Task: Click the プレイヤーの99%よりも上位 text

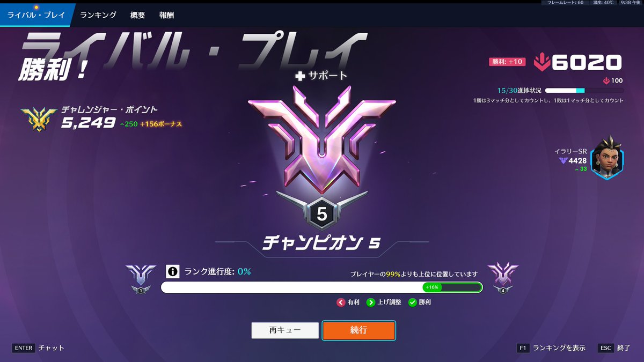Action: pos(414,274)
